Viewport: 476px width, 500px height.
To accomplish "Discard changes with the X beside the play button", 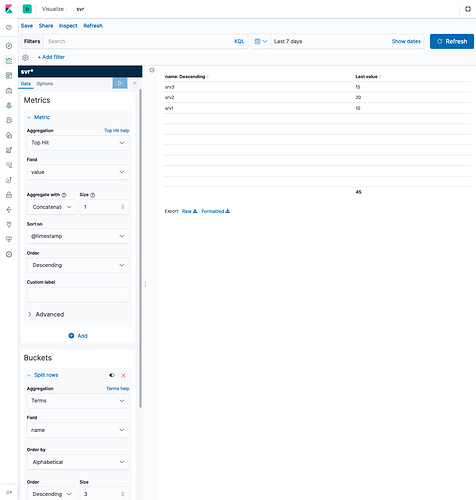I will 135,83.
